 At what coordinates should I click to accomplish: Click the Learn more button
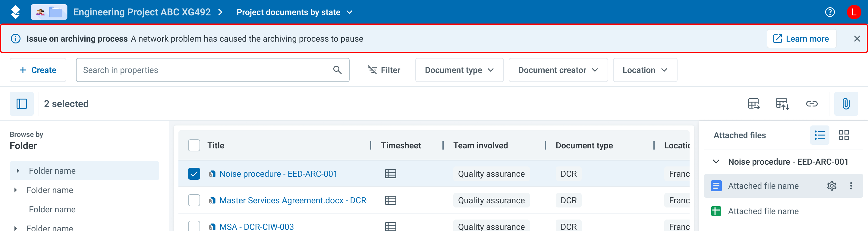pyautogui.click(x=801, y=39)
